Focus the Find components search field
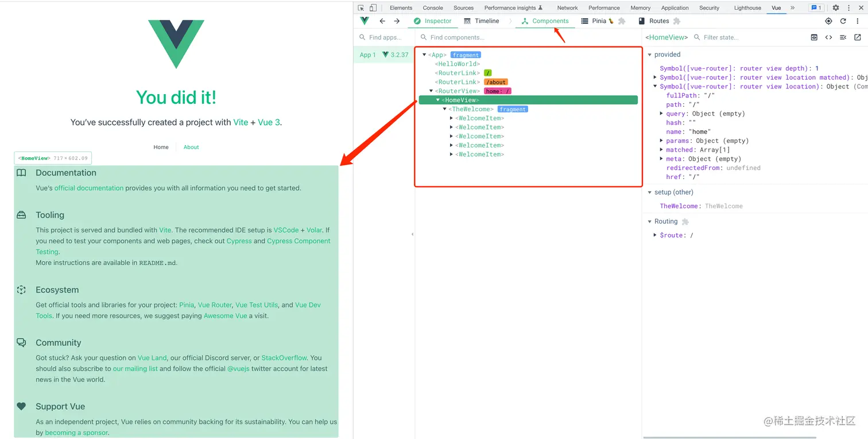This screenshot has height=439, width=868. coord(528,37)
